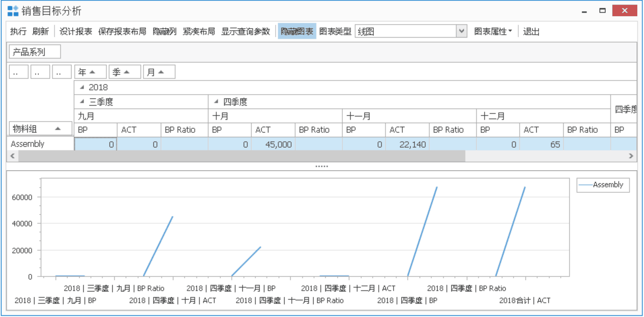Collapse the 三季度 quarter group

pos(83,101)
